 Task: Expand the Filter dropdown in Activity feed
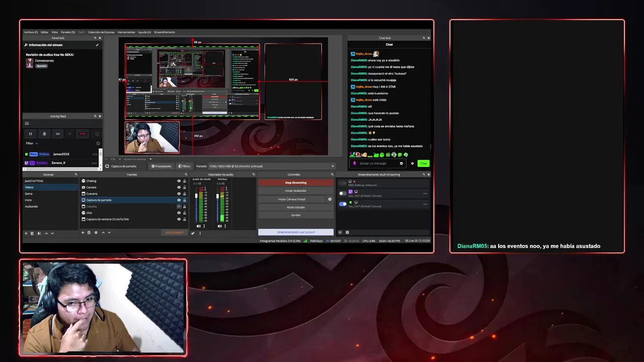(x=32, y=143)
